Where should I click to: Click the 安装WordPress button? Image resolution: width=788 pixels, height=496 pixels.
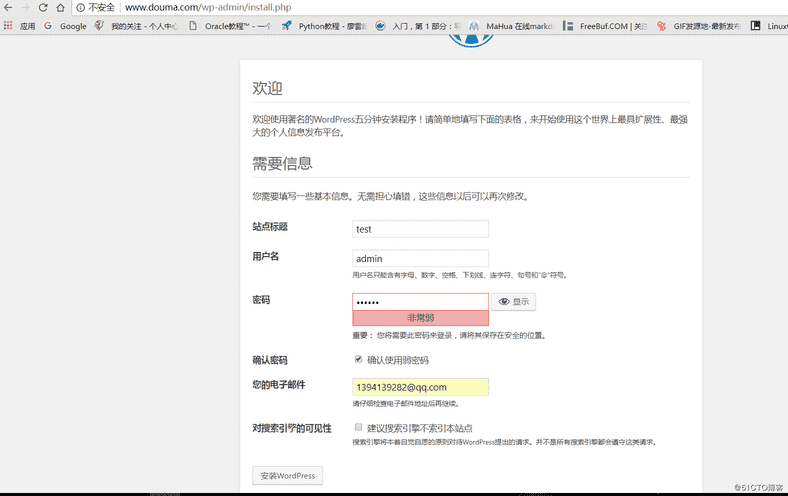coord(287,475)
